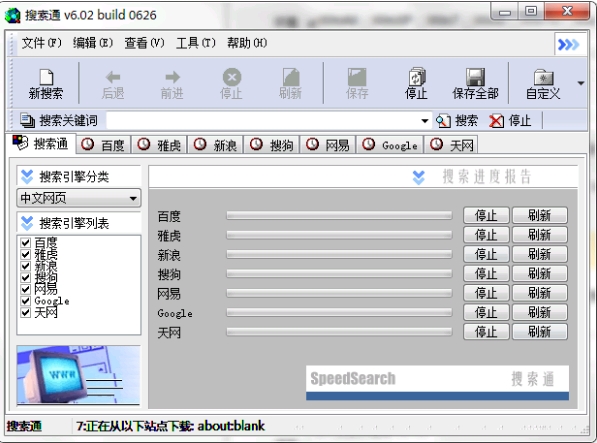Switch to the 网易 tab
Viewport: 597px width, 443px height.
click(x=328, y=145)
